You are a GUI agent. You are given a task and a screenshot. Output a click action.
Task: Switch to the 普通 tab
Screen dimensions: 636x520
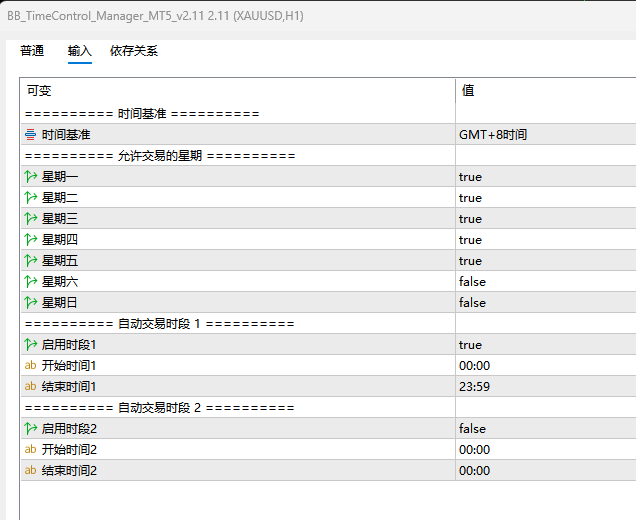tap(32, 51)
